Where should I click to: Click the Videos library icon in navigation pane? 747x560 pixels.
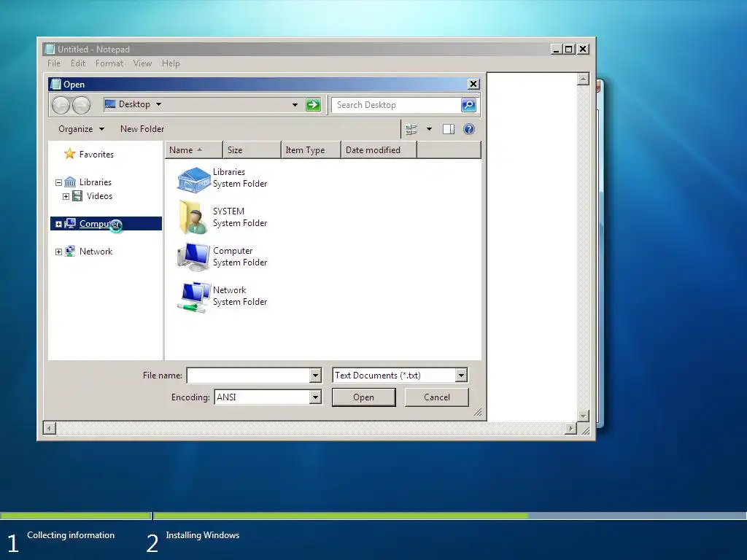coord(77,195)
